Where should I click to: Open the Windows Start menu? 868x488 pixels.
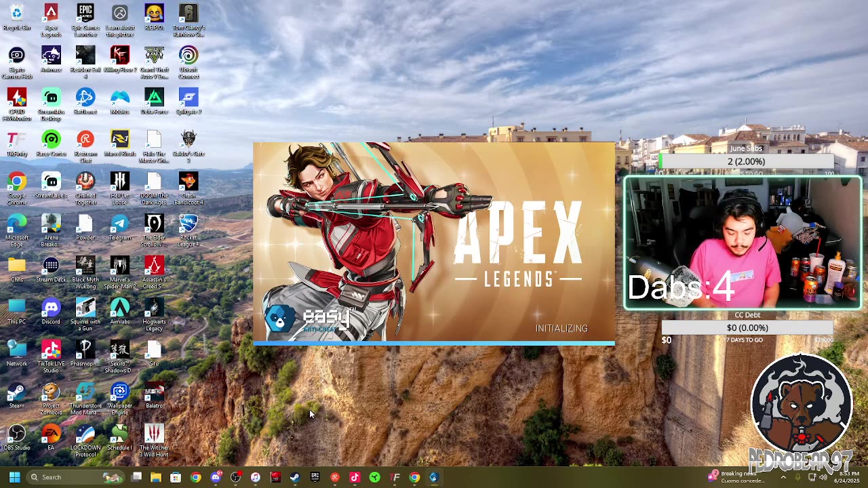point(14,477)
